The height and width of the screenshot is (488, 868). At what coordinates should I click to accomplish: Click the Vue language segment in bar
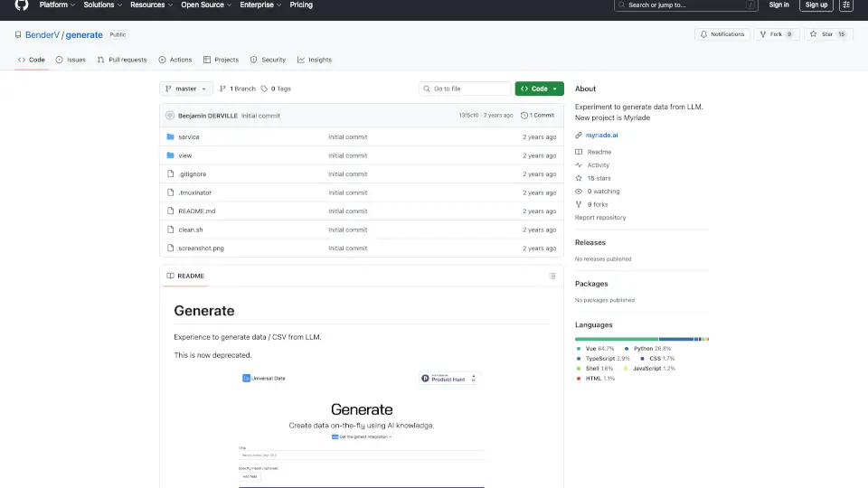[616, 339]
